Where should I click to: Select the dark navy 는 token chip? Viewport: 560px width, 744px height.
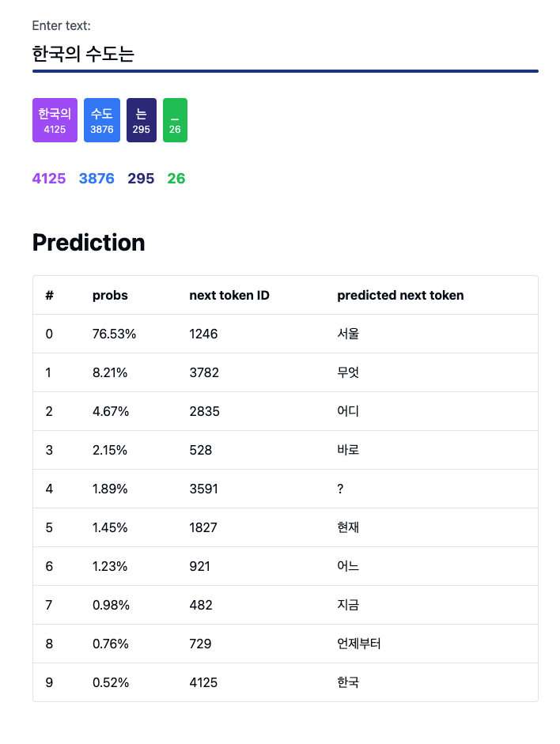pyautogui.click(x=142, y=120)
